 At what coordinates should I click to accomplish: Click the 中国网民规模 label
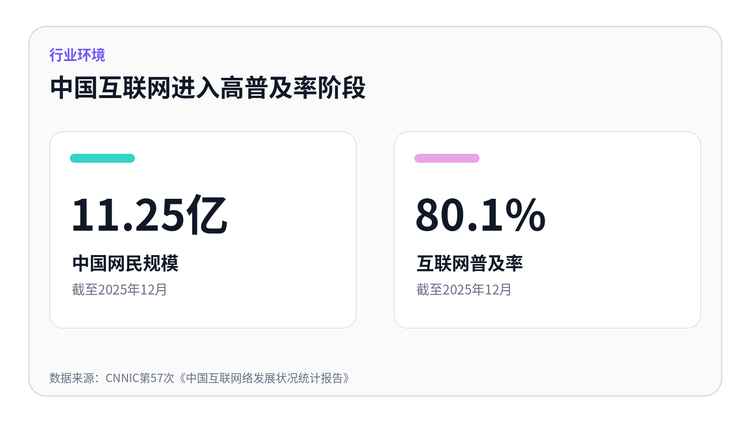pyautogui.click(x=125, y=263)
